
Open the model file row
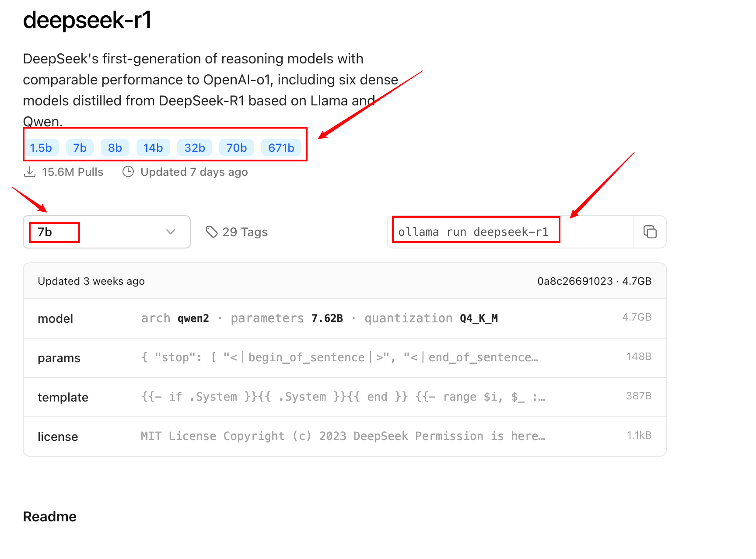point(344,318)
